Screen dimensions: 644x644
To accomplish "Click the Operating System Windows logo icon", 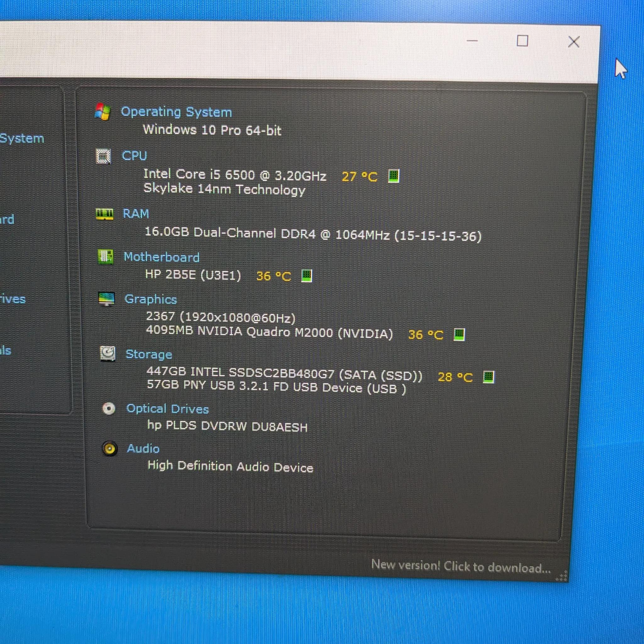I will (x=102, y=111).
